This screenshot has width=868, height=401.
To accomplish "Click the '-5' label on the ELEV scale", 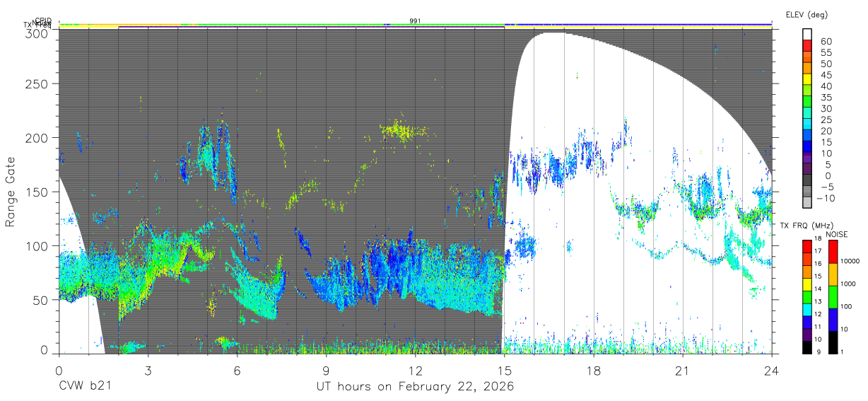I will [x=828, y=187].
